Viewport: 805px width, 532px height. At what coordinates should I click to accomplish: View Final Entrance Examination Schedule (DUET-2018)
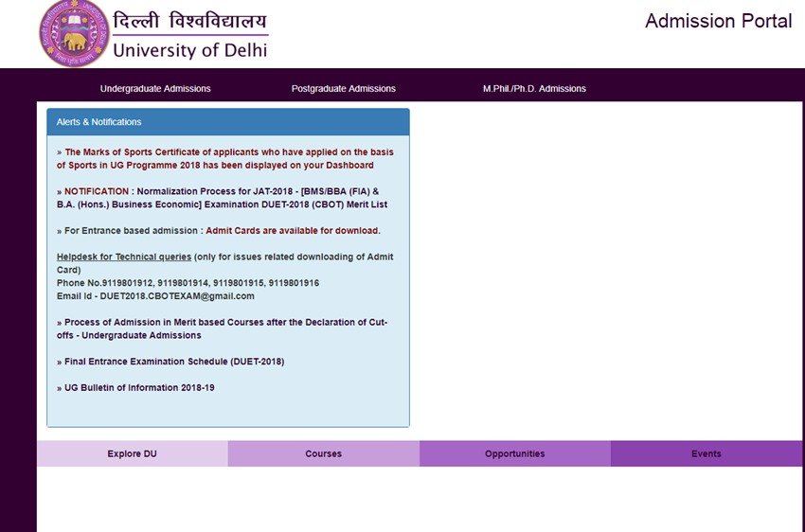pyautogui.click(x=173, y=362)
